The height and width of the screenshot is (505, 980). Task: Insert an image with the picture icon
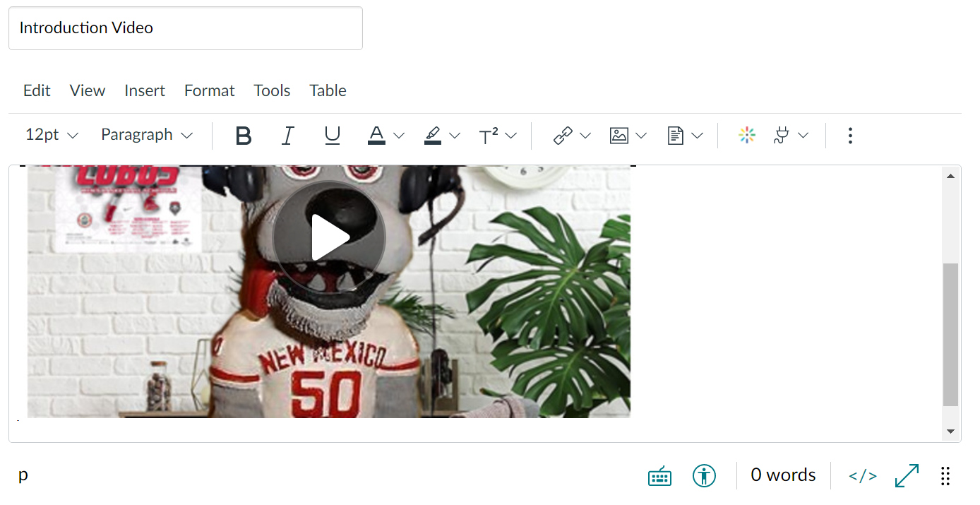(619, 135)
